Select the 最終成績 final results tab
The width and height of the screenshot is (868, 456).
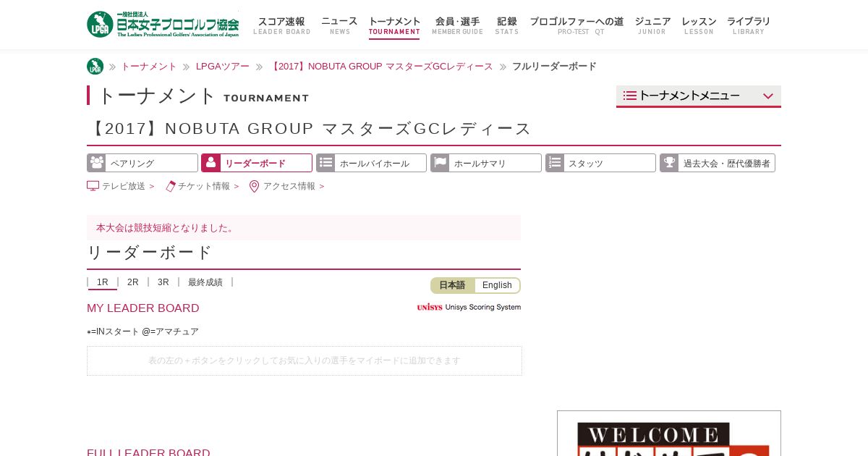tap(205, 282)
